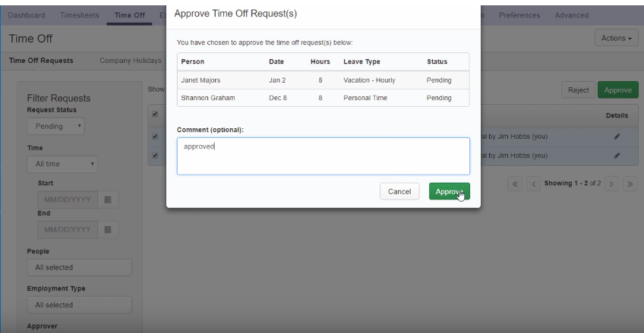Go to the next page of results

(x=612, y=184)
